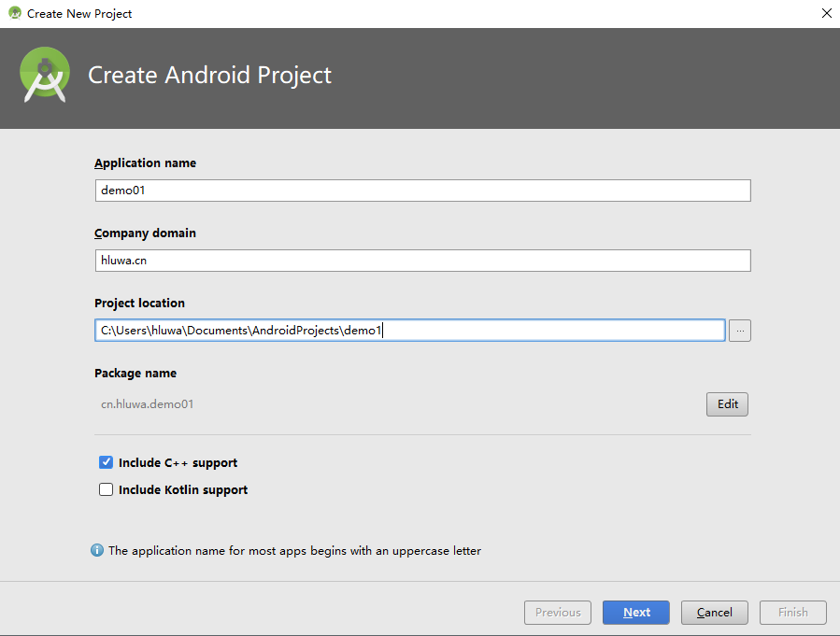Click the greyed-out Previous button
840x636 pixels.
pos(558,613)
